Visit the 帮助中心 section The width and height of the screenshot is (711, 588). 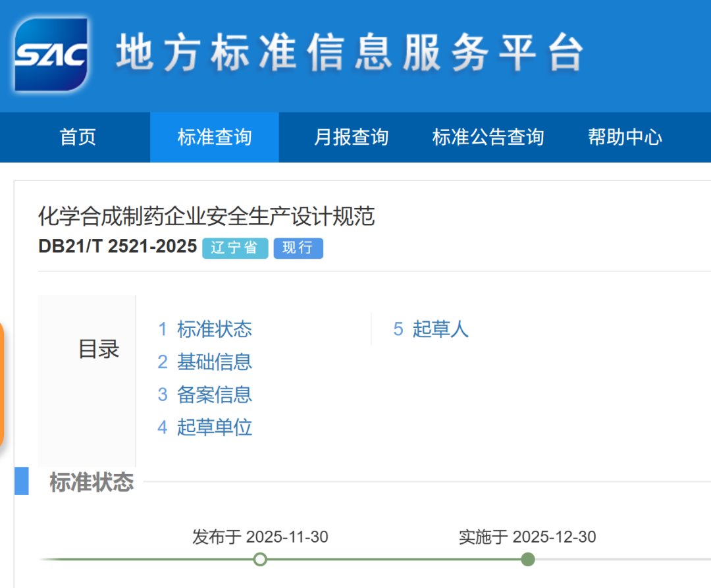click(625, 137)
